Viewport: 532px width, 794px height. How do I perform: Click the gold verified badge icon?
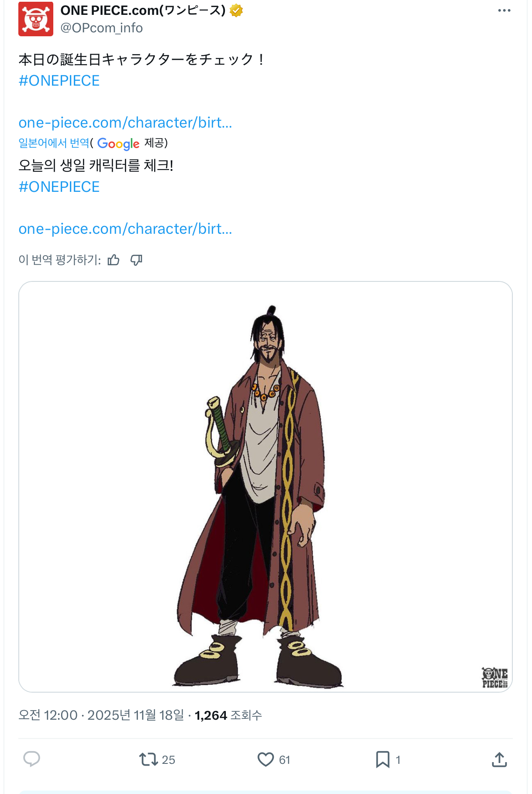[x=236, y=10]
